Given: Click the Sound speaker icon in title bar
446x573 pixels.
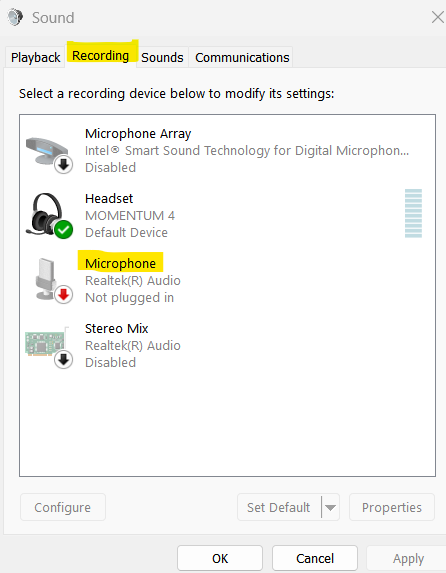Looking at the screenshot, I should [x=15, y=17].
